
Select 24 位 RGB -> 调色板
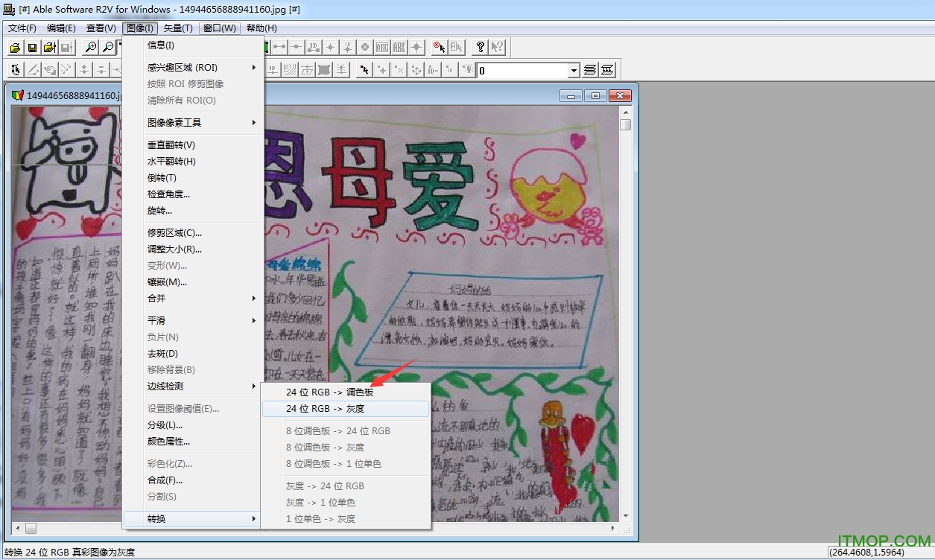coord(346,392)
